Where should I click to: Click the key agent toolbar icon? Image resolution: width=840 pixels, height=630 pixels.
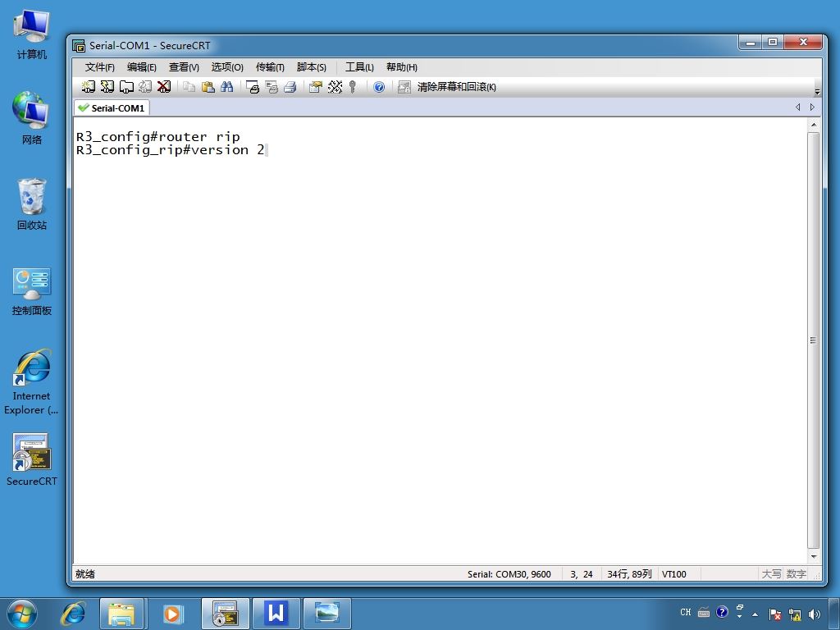click(353, 87)
